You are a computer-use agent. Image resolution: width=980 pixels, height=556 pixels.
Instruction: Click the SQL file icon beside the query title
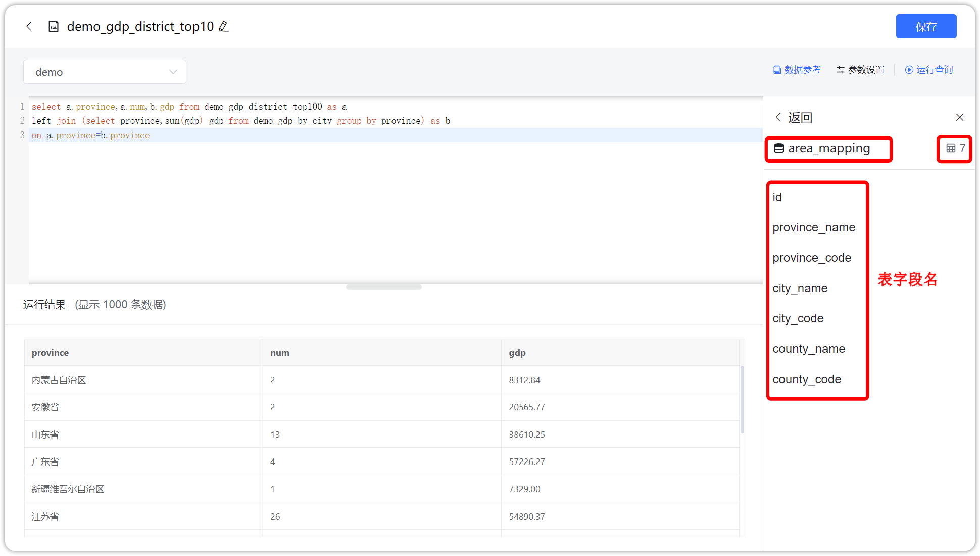coord(53,26)
